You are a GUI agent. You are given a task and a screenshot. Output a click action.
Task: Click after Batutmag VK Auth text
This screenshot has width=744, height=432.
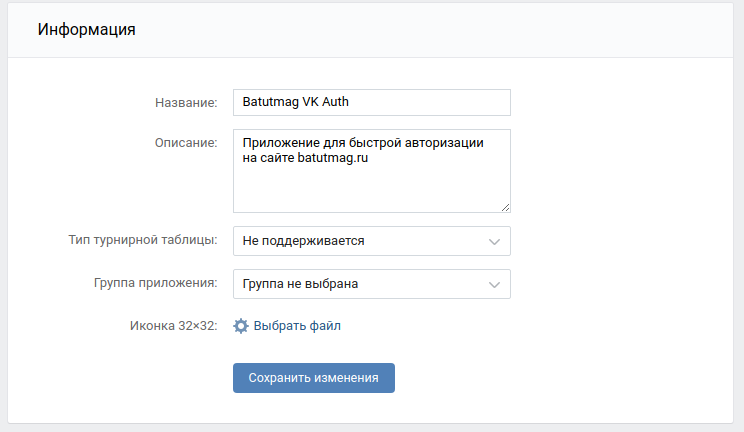(x=350, y=102)
